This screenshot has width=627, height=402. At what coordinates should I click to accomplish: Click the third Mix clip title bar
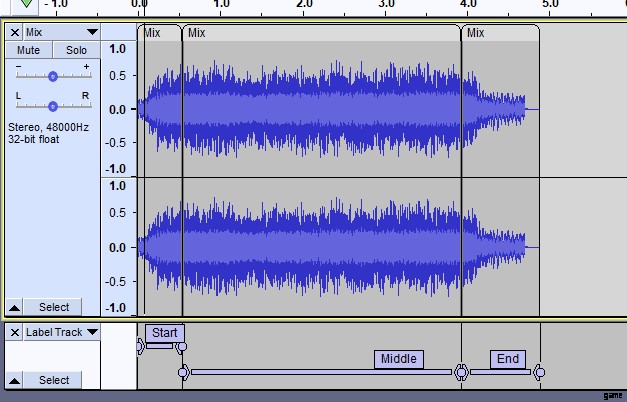point(500,33)
